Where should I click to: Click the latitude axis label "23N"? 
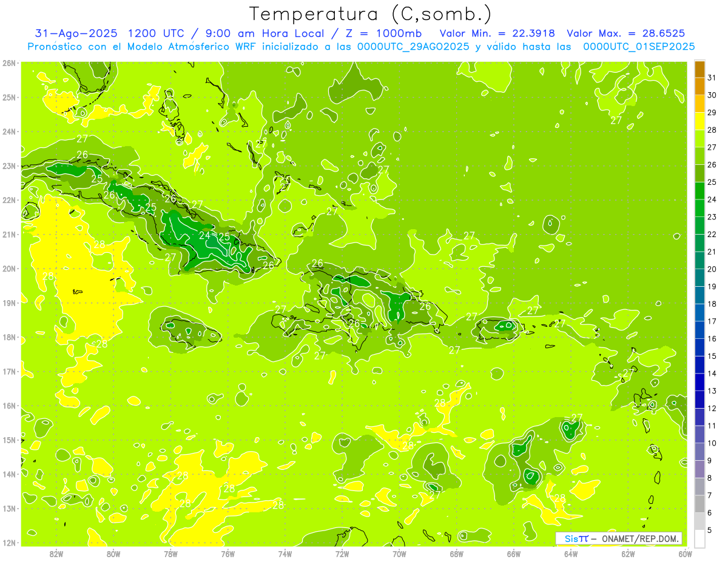tap(10, 166)
